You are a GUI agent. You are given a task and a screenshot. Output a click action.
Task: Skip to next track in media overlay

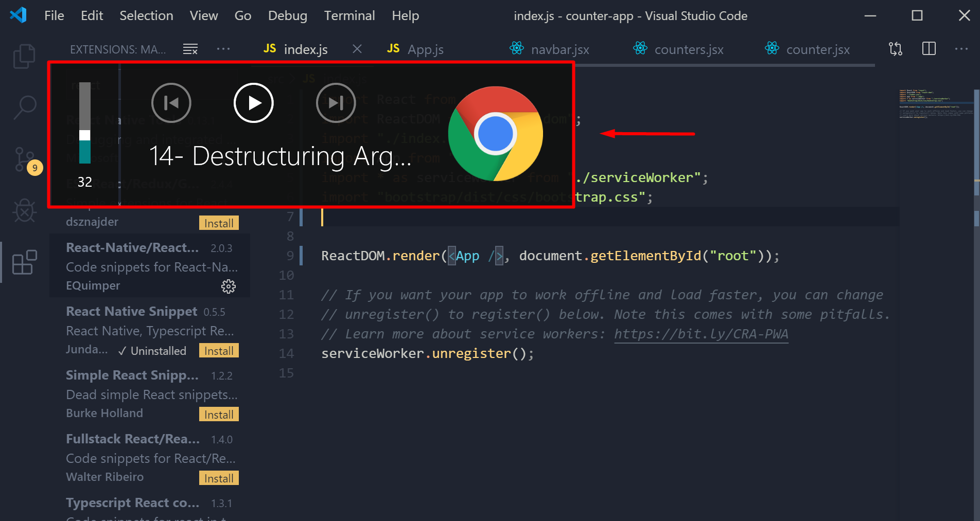[336, 103]
